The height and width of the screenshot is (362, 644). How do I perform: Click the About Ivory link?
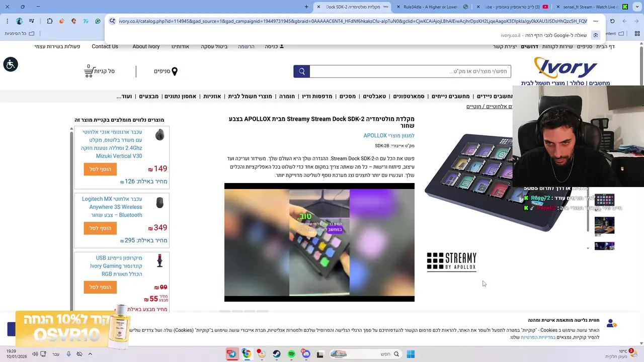tap(146, 46)
